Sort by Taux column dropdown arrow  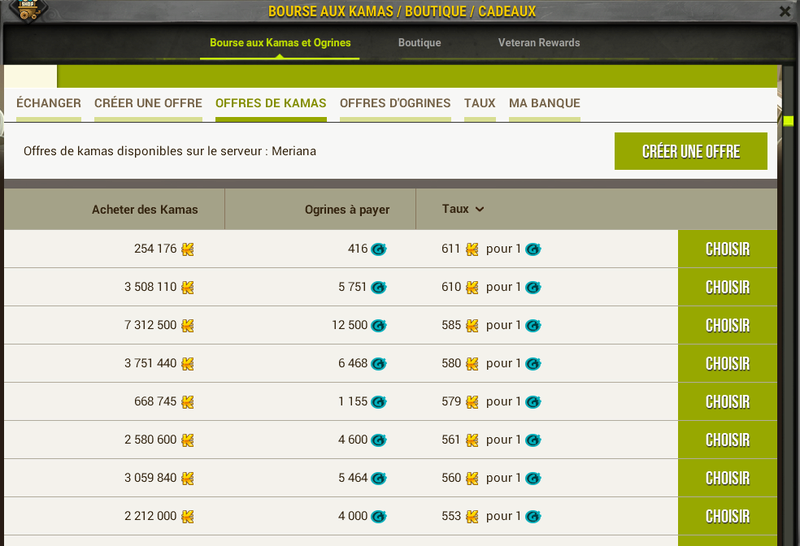(480, 209)
